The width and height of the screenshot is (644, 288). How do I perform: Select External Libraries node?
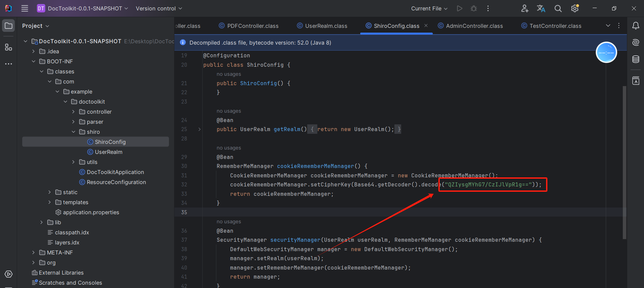(x=58, y=273)
